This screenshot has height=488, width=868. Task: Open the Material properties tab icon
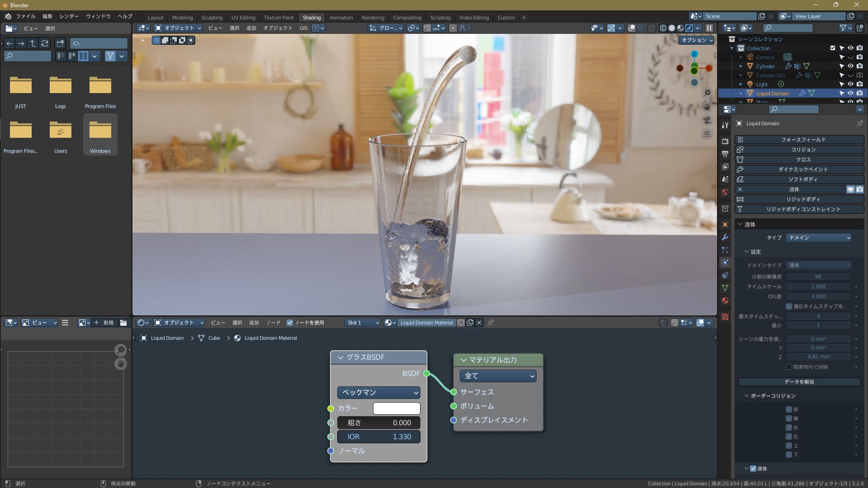click(725, 300)
